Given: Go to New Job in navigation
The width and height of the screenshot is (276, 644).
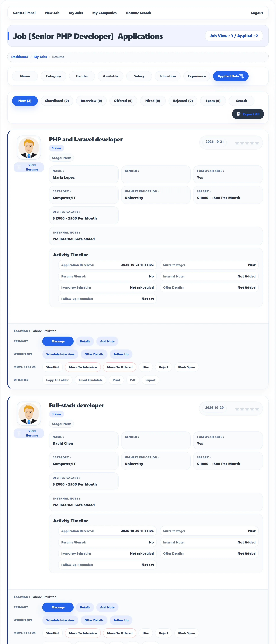Looking at the screenshot, I should coord(52,13).
